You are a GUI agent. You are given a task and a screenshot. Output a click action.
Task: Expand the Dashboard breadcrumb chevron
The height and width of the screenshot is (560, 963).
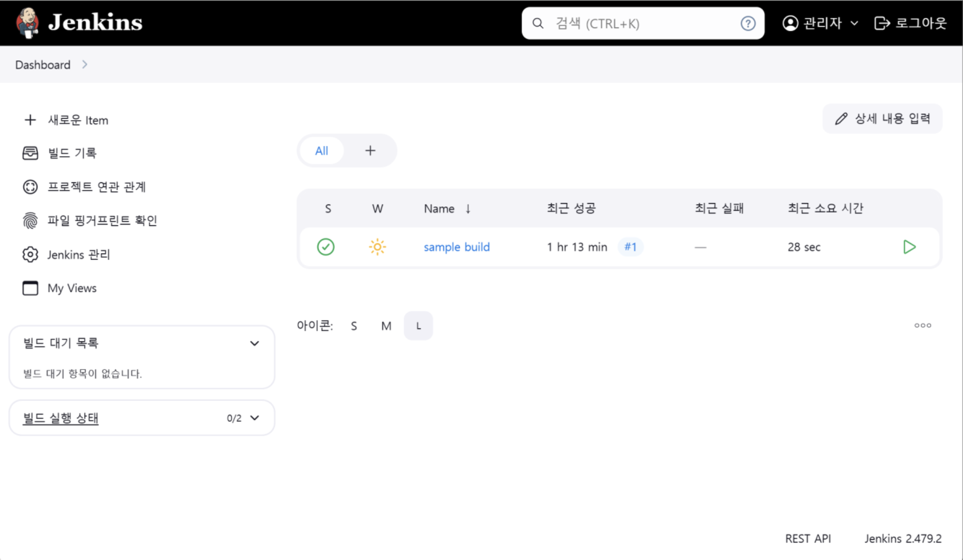85,65
